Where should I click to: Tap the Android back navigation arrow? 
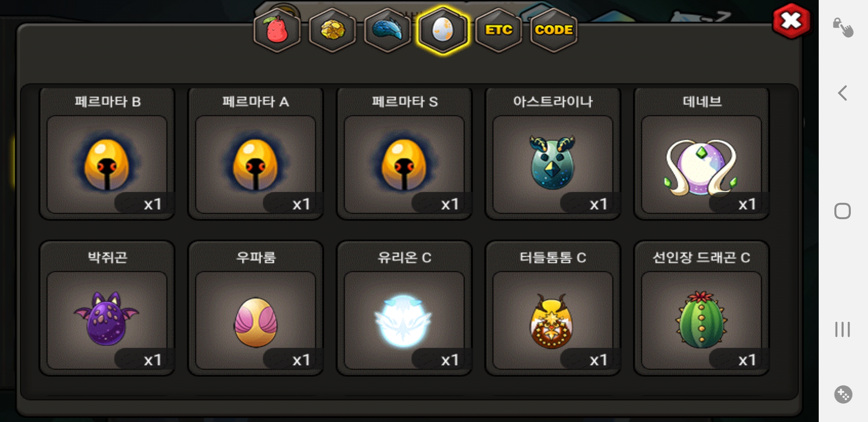click(843, 93)
